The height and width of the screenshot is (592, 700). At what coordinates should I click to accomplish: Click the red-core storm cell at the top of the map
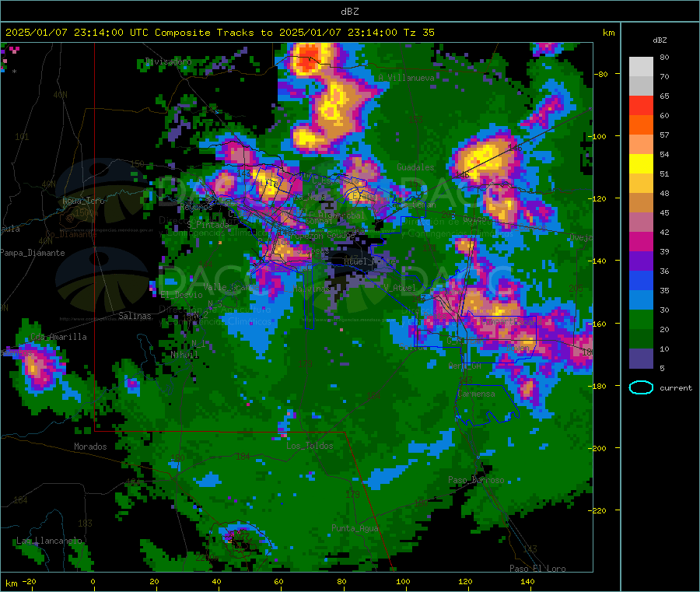309,58
